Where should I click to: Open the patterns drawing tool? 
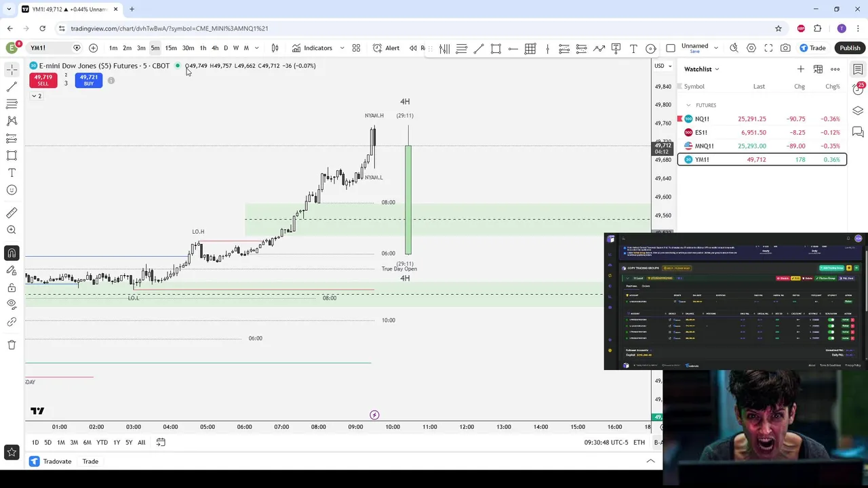[x=12, y=121]
